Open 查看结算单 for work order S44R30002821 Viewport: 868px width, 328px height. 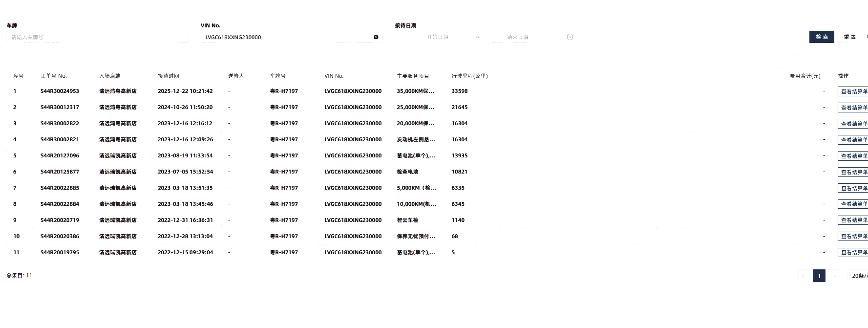(x=853, y=140)
